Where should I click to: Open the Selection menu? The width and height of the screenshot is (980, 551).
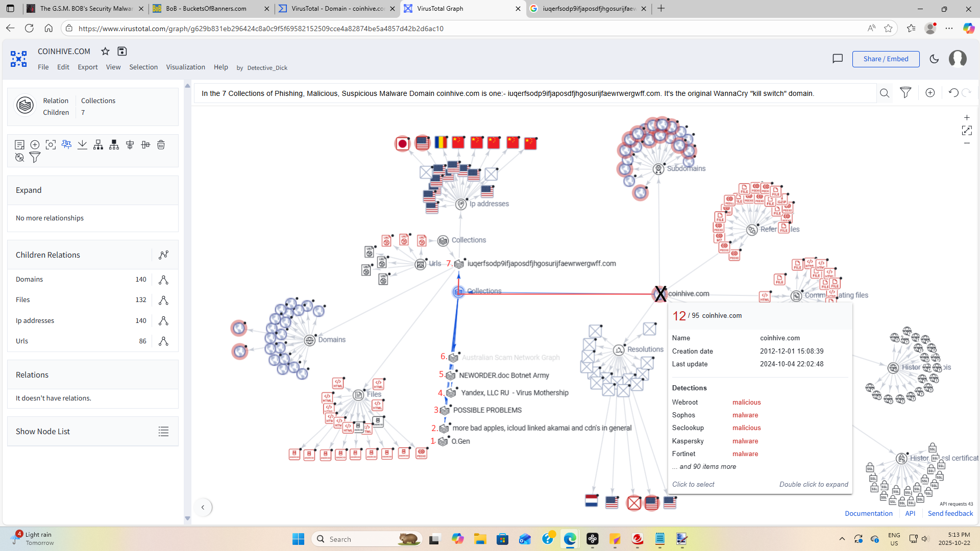[143, 67]
